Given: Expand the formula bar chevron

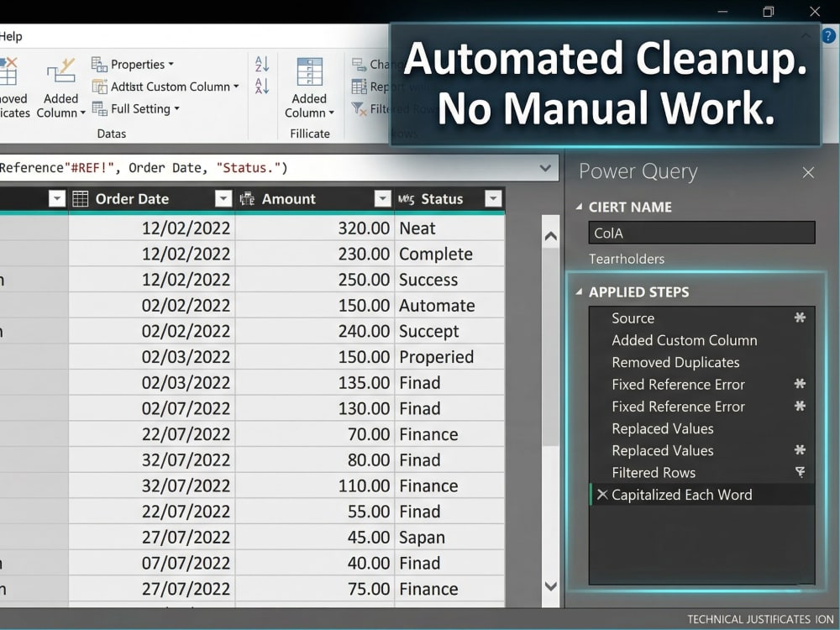Looking at the screenshot, I should point(545,168).
